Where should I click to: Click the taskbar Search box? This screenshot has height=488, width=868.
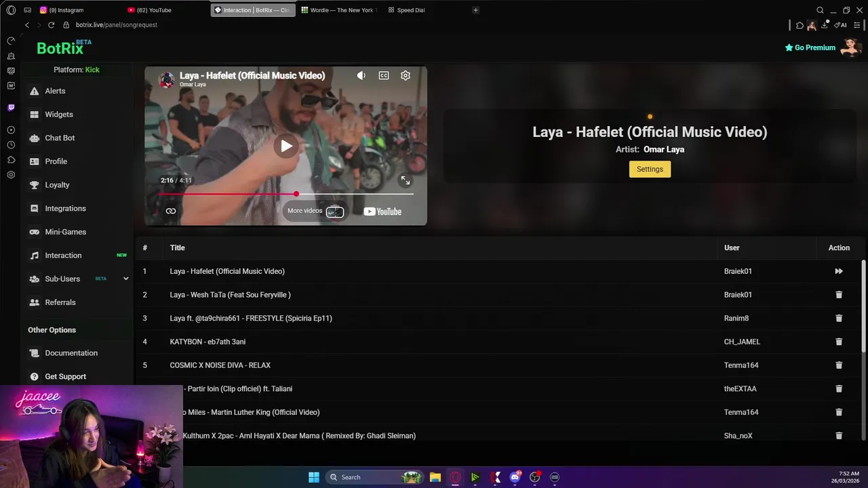[x=373, y=477]
